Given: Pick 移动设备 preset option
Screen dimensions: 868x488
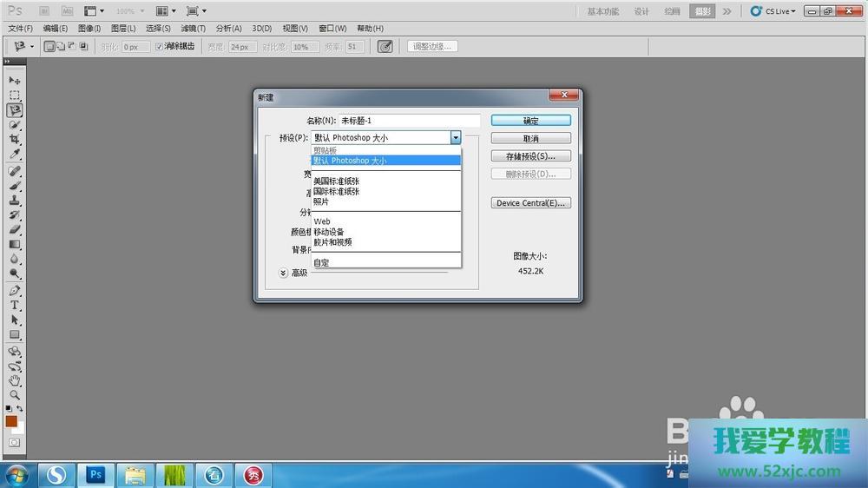Looking at the screenshot, I should (x=329, y=232).
